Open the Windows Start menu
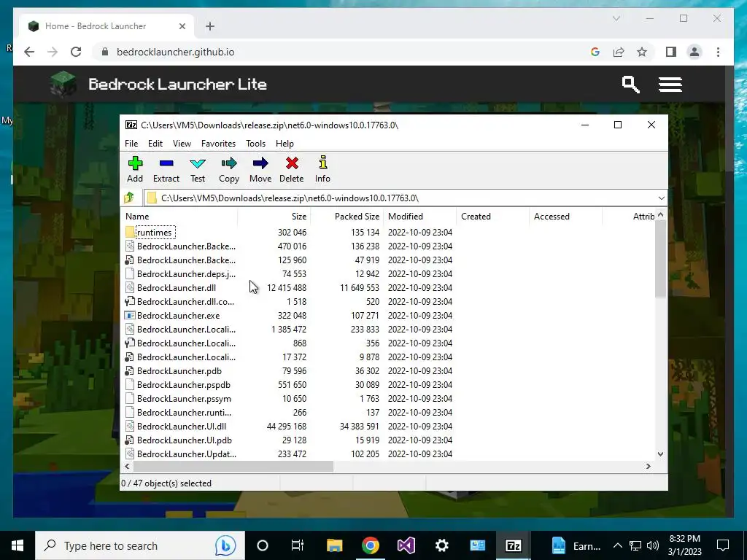 18,545
